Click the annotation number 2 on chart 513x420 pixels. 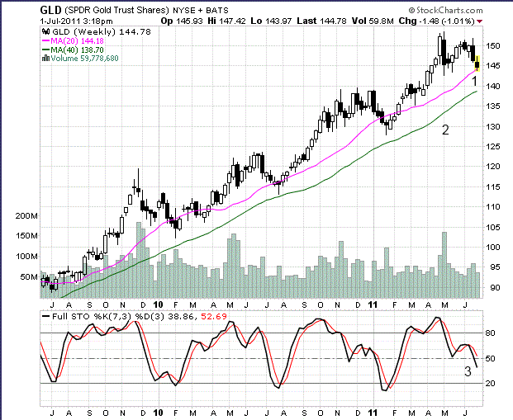[x=445, y=130]
